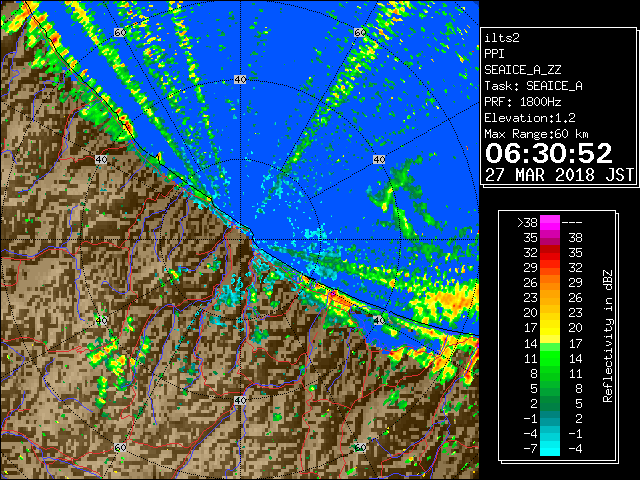
Task: Click the '40' range label due south of center
Action: (240, 400)
